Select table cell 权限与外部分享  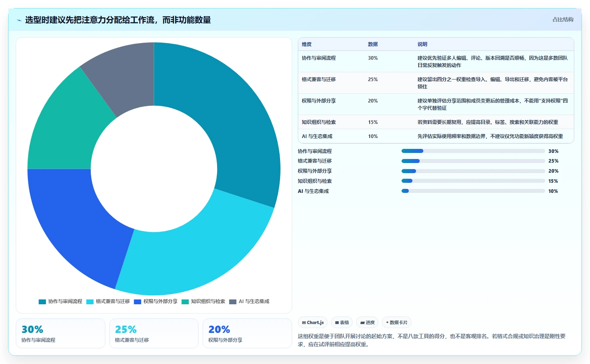[x=319, y=101]
